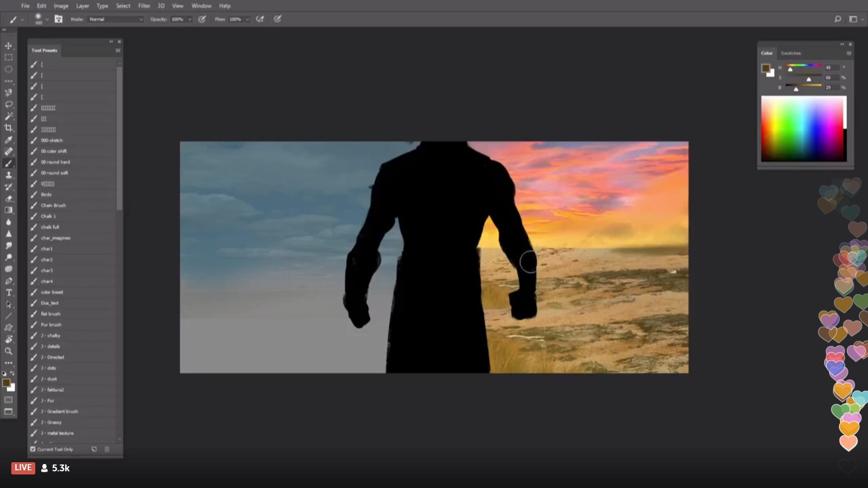Select the Crop tool
This screenshot has width=868, height=488.
pos(9,128)
